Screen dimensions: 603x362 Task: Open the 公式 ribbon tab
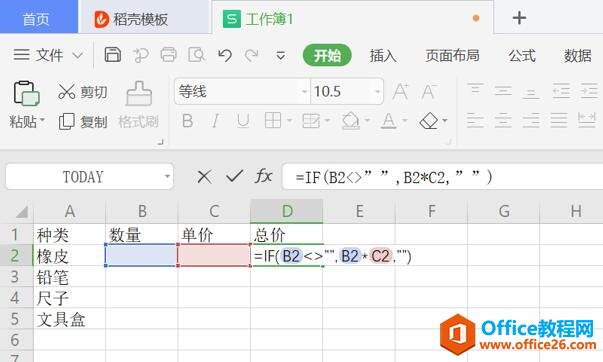click(x=522, y=56)
